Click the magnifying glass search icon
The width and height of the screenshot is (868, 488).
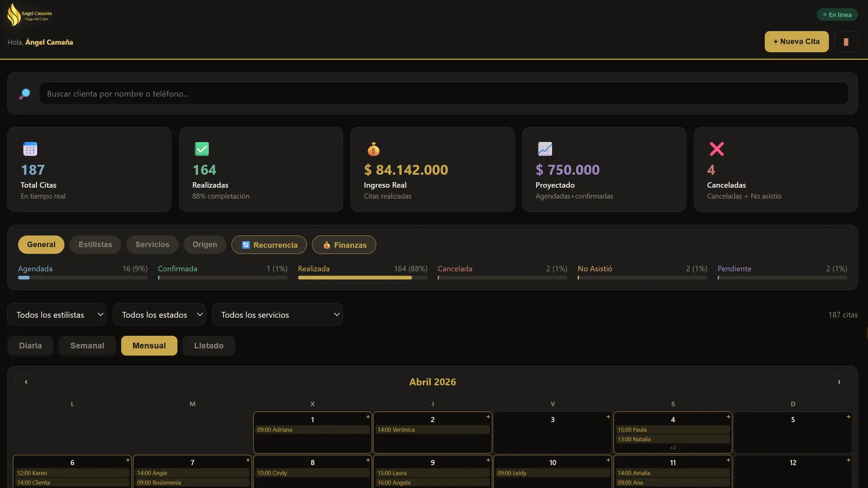(24, 94)
